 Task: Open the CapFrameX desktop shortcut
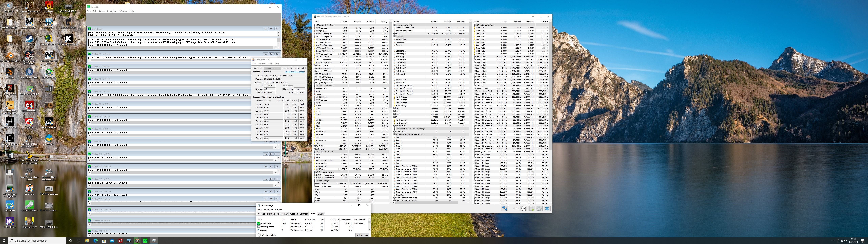[9, 206]
